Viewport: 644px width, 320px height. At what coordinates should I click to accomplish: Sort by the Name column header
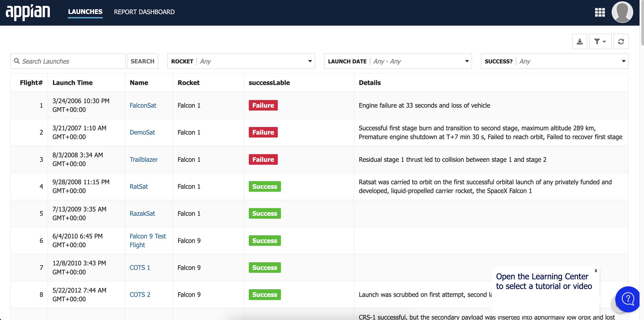tap(139, 82)
